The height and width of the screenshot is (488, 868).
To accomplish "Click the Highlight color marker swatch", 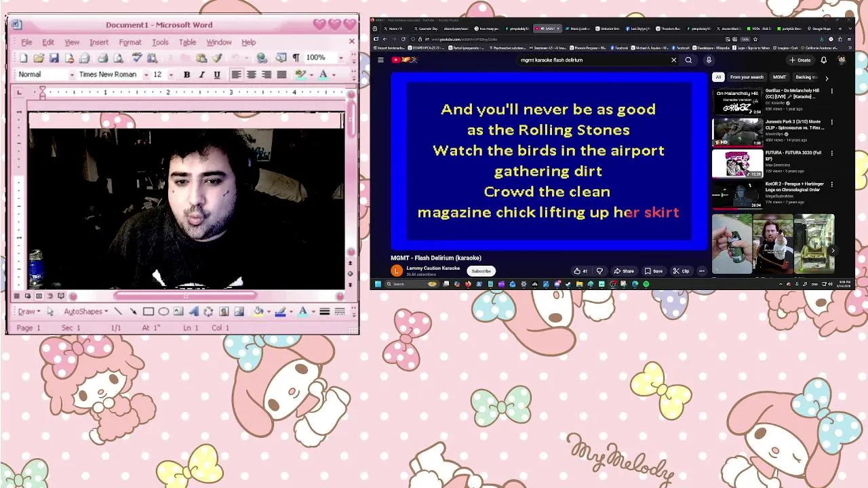I will [302, 75].
